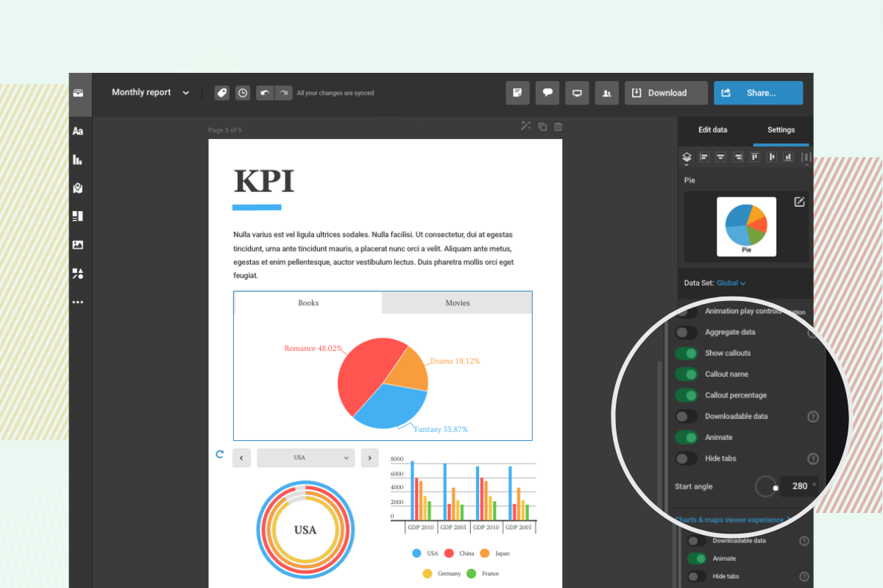The width and height of the screenshot is (883, 588).
Task: Align horizontal center in settings panel
Action: 721,157
